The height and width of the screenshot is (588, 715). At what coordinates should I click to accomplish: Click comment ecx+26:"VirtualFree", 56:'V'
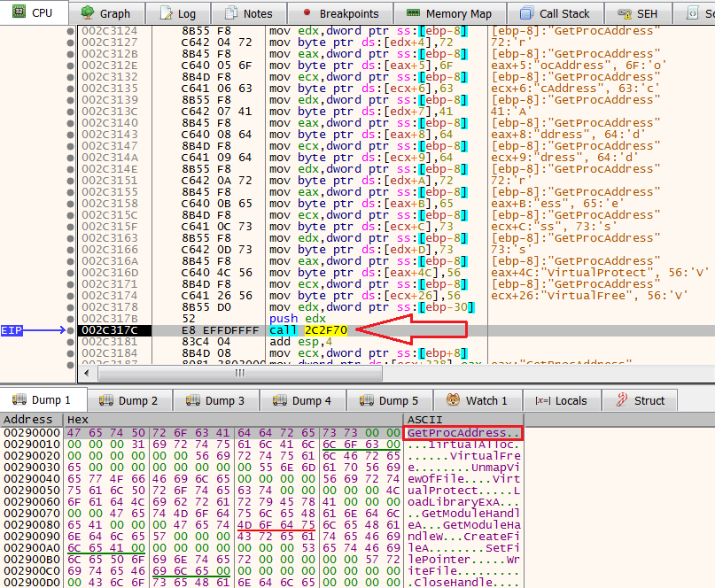[x=589, y=296]
